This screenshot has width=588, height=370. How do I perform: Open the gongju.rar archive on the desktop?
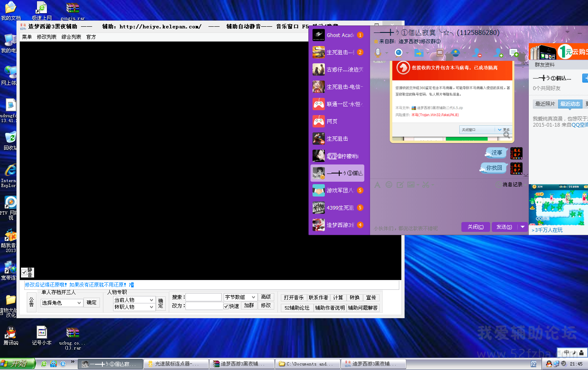[x=72, y=11]
